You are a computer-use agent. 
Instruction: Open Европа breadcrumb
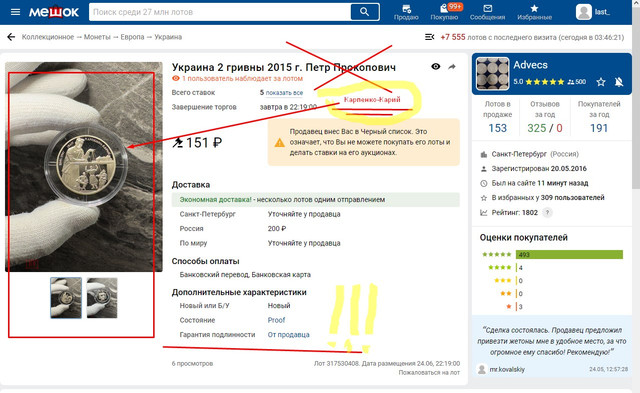[132, 37]
